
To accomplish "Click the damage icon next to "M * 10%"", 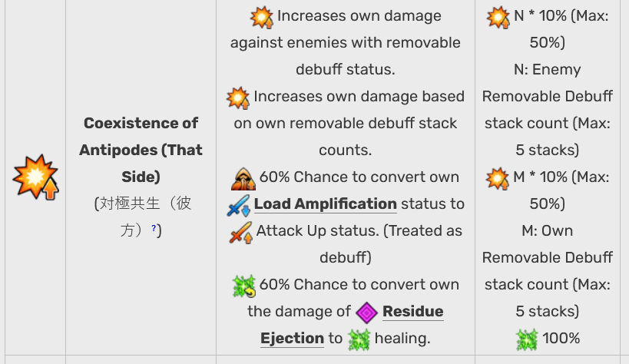I will 498,179.
